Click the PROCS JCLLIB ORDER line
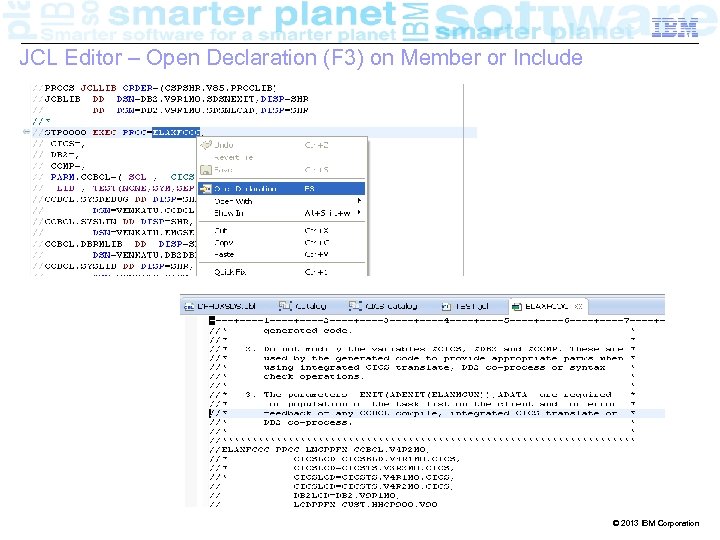720x540 pixels. (154, 88)
